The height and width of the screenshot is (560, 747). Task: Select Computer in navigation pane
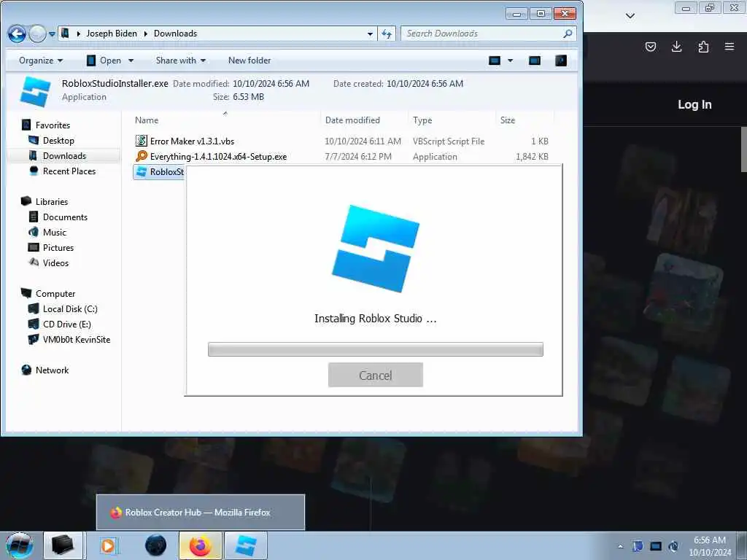coord(55,294)
